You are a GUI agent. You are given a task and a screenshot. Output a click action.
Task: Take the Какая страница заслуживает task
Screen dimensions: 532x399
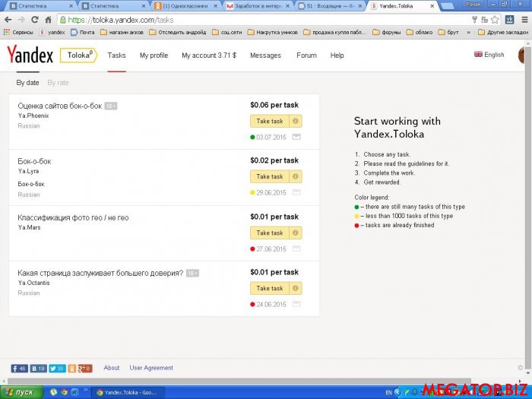pyautogui.click(x=270, y=288)
